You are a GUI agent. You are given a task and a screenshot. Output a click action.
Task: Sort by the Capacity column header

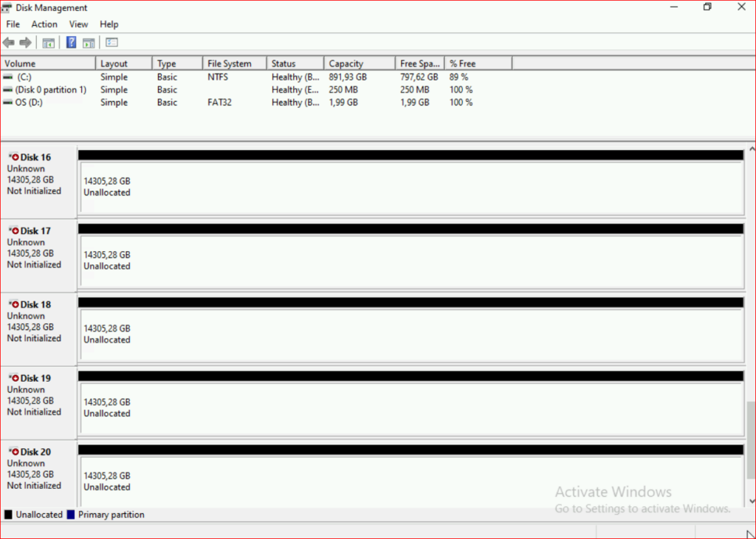tap(346, 63)
